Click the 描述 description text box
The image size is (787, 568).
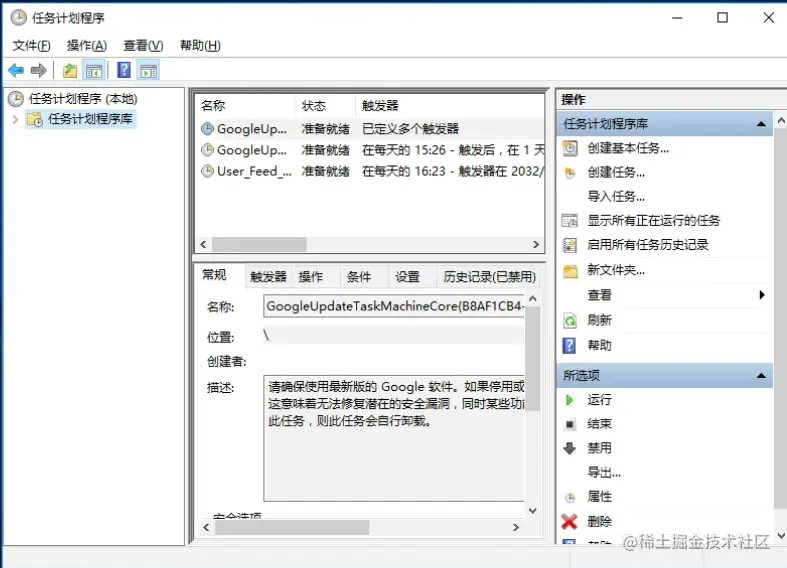pyautogui.click(x=394, y=438)
